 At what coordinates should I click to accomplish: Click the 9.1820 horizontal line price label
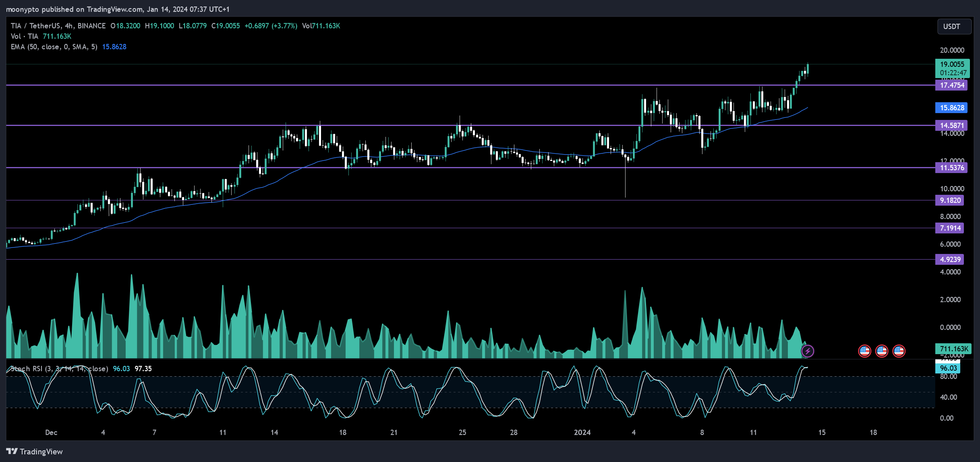point(950,200)
